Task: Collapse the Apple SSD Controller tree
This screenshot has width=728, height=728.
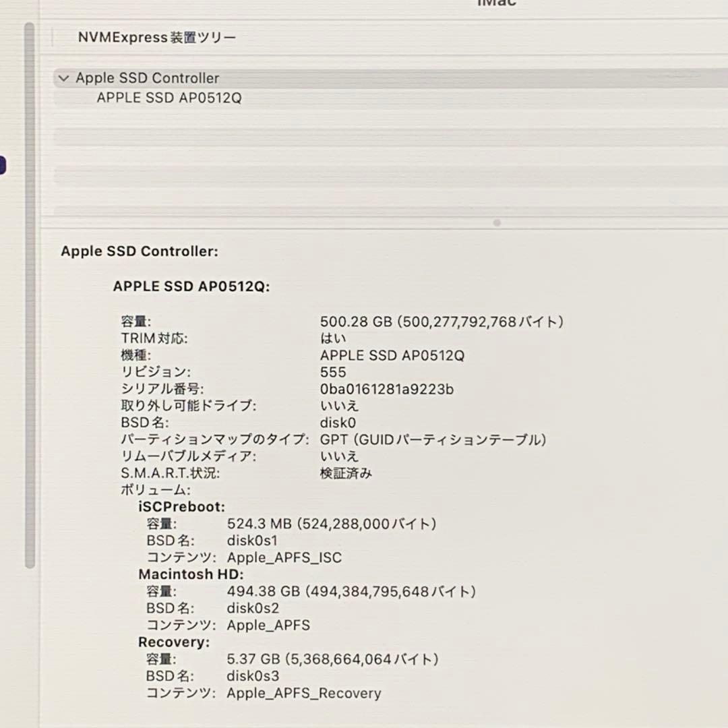Action: click(x=63, y=78)
